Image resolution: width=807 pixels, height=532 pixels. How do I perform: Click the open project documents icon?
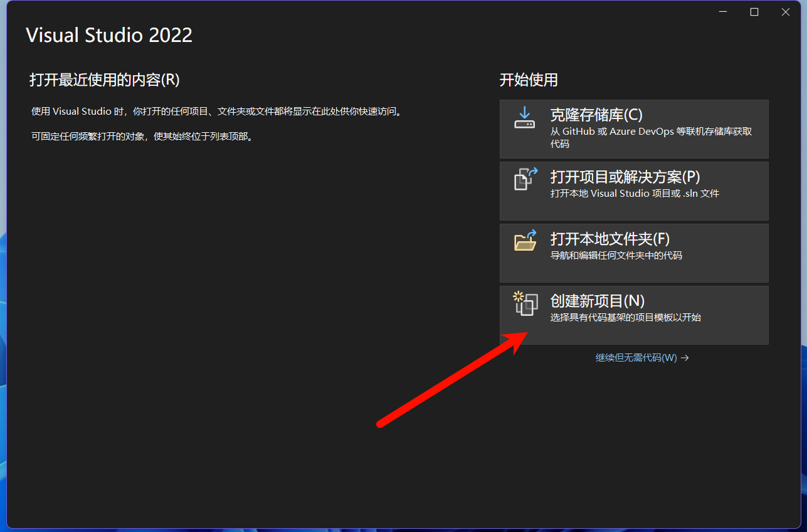pyautogui.click(x=525, y=179)
